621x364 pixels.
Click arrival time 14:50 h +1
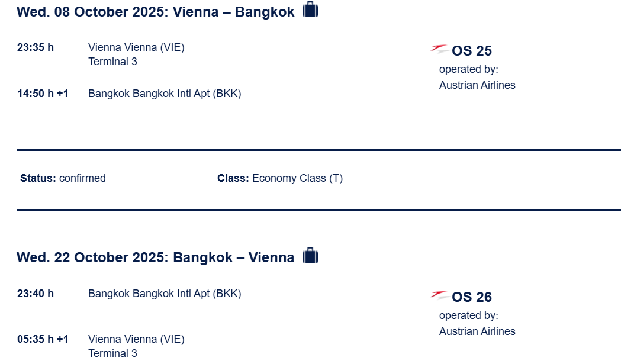tap(43, 94)
